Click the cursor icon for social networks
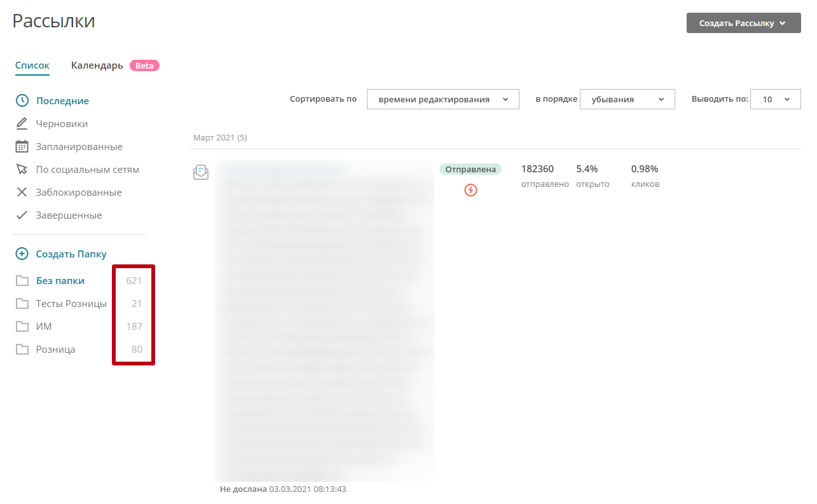Viewport: 817px width, 504px height. pos(22,169)
